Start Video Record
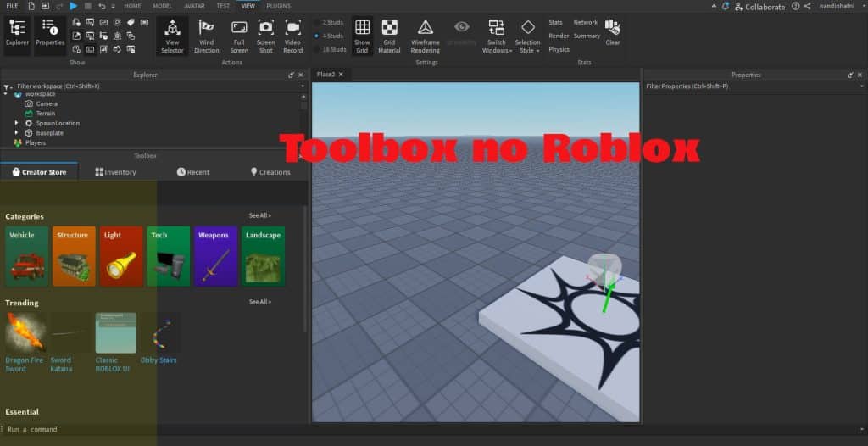868x446 pixels. coord(292,36)
